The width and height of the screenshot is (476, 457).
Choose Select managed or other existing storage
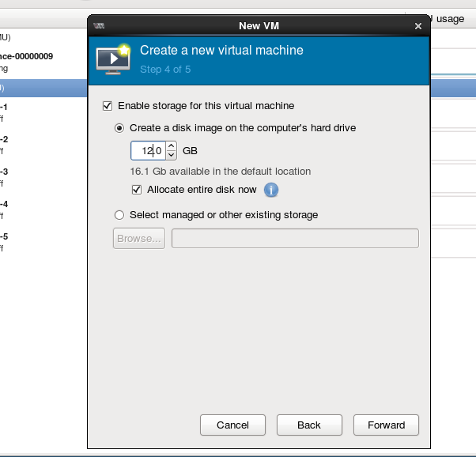pos(120,215)
